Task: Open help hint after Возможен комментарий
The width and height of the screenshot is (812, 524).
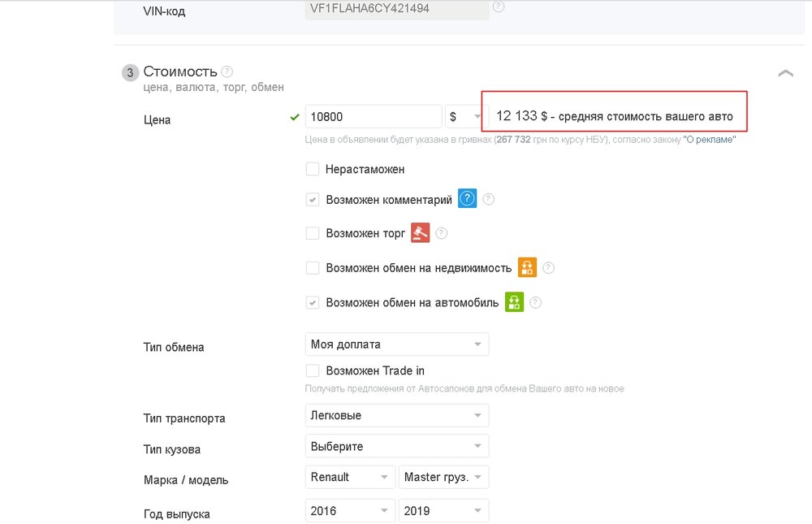Action: tap(488, 199)
